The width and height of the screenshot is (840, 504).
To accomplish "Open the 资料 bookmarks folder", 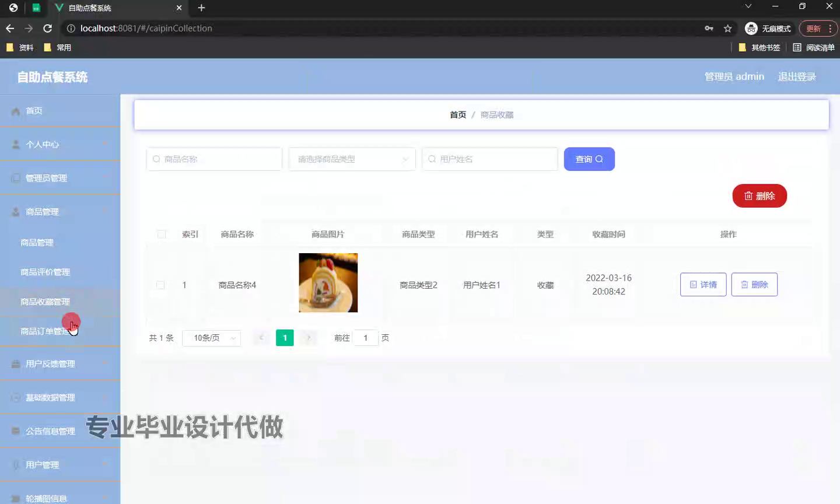I will click(x=20, y=47).
